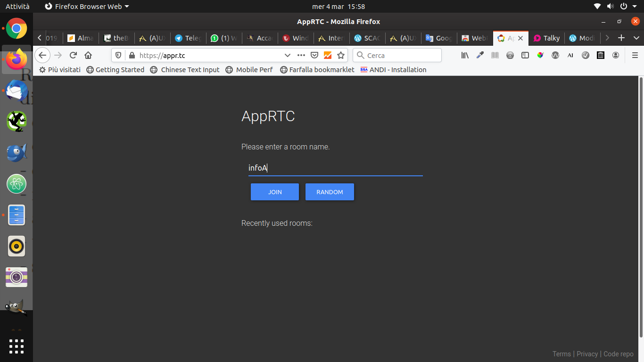Image resolution: width=644 pixels, height=362 pixels.
Task: Open the list all tabs chevron
Action: [636, 38]
